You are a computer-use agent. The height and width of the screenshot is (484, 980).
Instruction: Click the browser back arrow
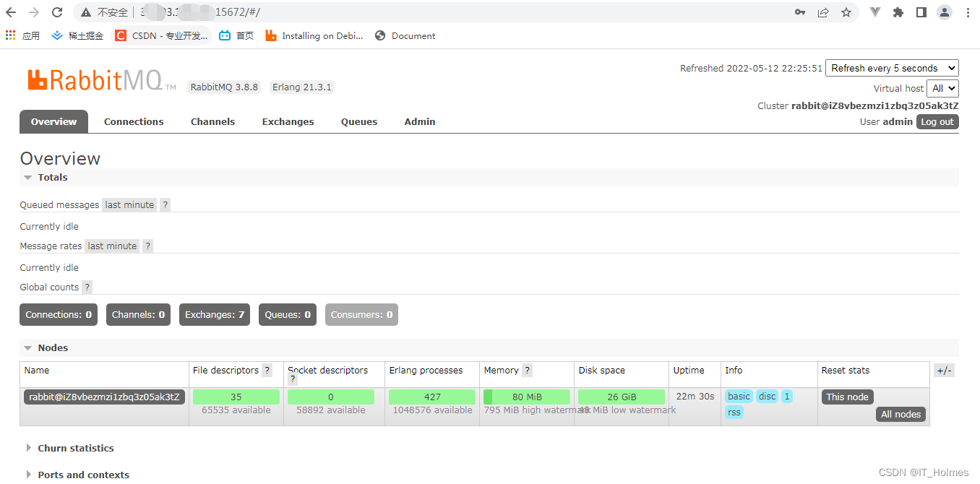(11, 12)
